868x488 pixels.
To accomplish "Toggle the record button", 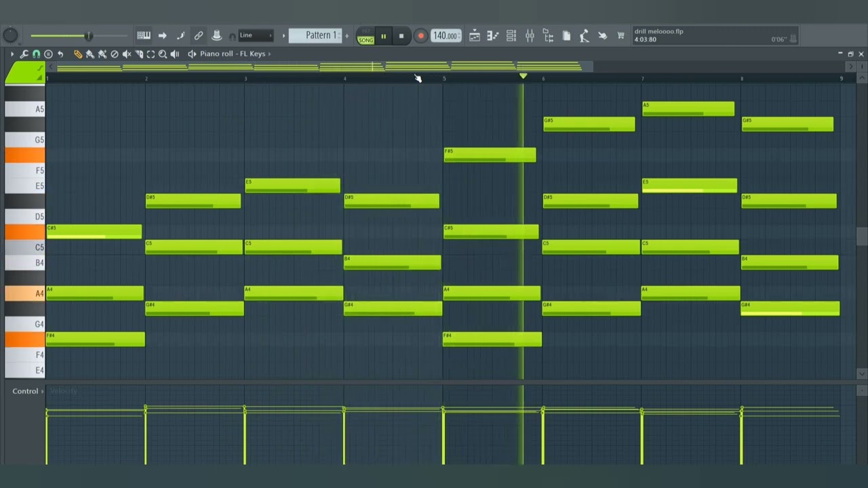I will [420, 36].
